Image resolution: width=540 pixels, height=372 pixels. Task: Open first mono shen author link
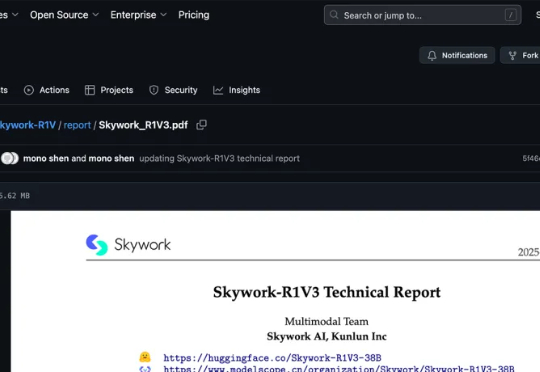click(46, 158)
